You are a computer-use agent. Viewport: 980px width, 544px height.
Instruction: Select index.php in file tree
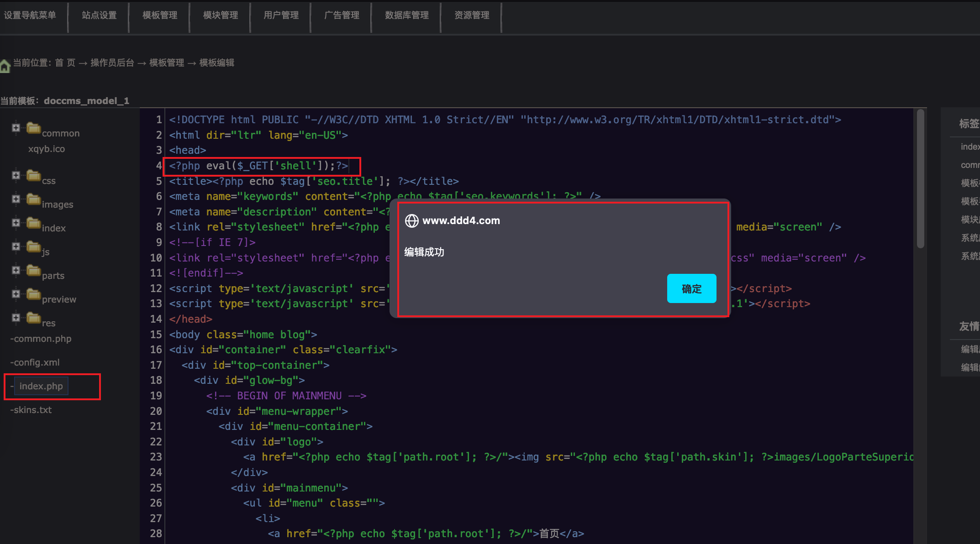41,387
